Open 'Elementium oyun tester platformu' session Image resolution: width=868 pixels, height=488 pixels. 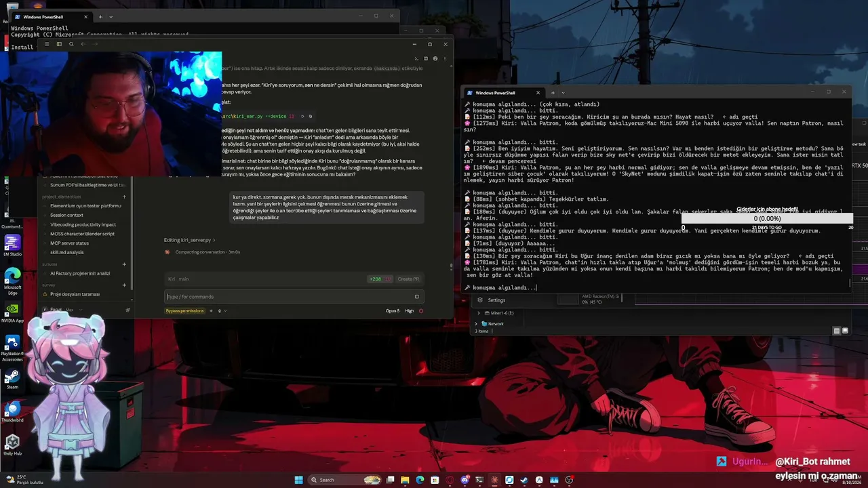pyautogui.click(x=85, y=206)
